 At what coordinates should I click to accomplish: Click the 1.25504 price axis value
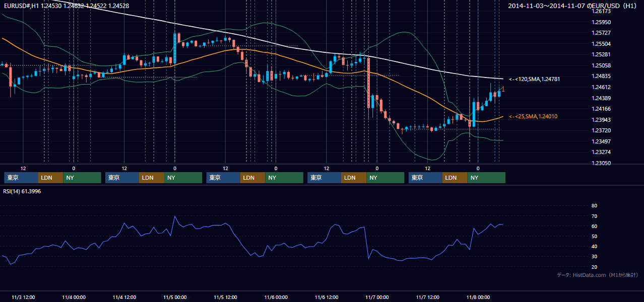[601, 44]
